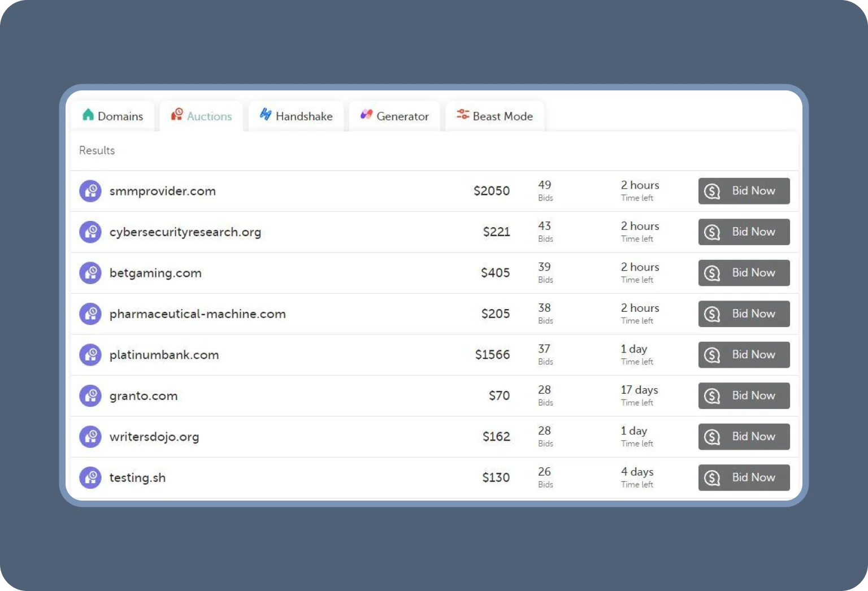Click the auction icon beside writersdojo.org
Screen dimensions: 868x591
90,437
